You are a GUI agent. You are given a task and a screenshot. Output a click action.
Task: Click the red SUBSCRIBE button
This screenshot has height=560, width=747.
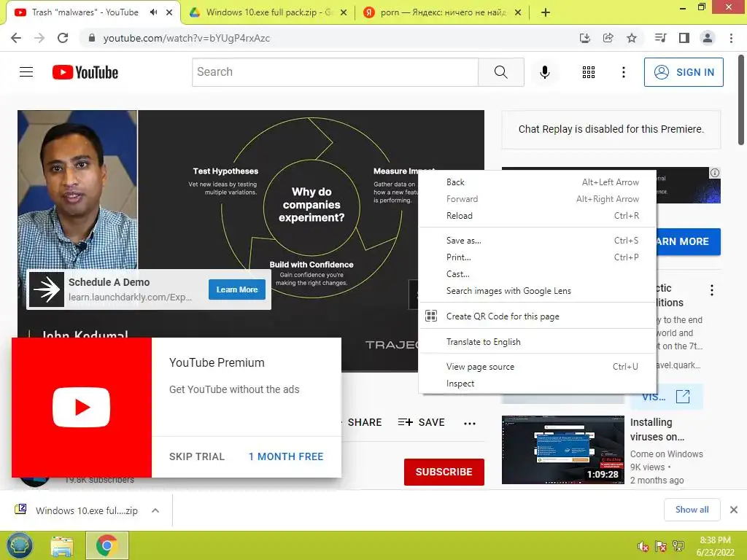444,472
